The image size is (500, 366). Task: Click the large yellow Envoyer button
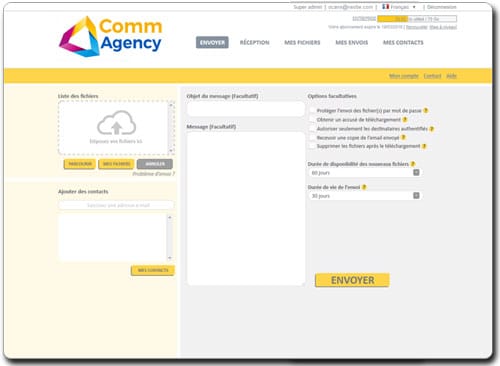pos(352,280)
